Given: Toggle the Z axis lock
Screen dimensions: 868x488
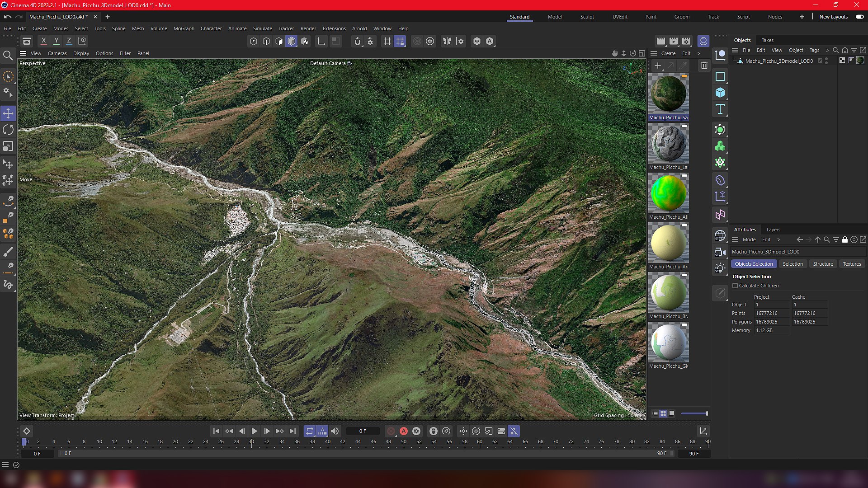Looking at the screenshot, I should pos(69,41).
